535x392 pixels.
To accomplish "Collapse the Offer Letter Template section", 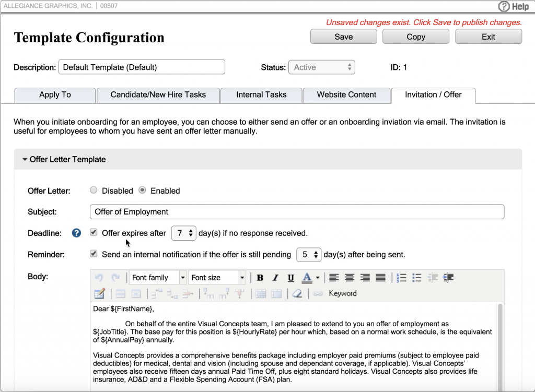I will coord(25,160).
